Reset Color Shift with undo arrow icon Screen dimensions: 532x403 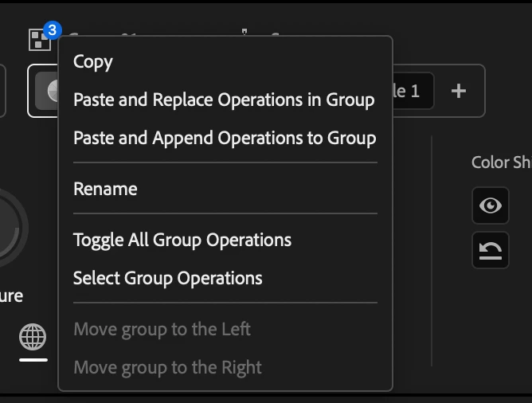tap(491, 250)
